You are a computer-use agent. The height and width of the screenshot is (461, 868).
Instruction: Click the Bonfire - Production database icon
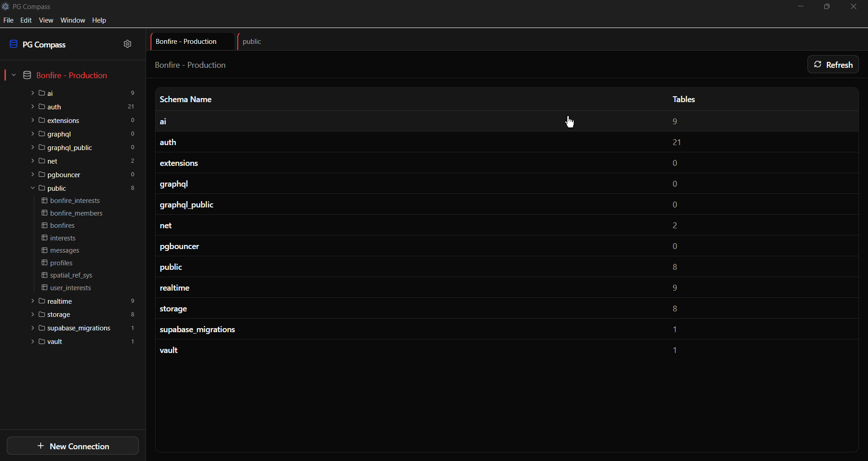27,75
